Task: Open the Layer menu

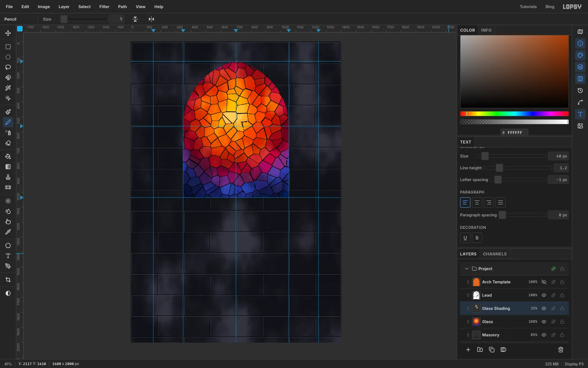Action: [64, 7]
